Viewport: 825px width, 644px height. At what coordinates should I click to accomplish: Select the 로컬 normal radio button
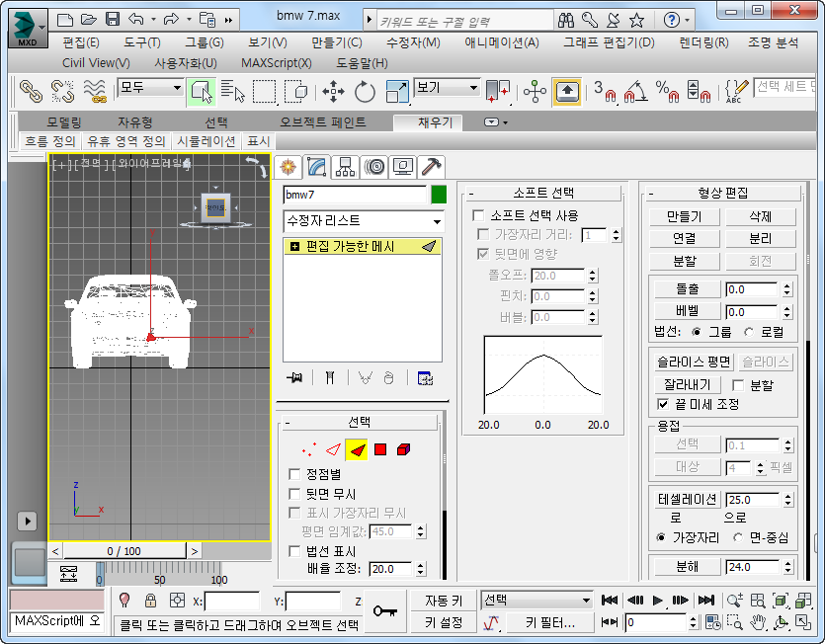click(748, 332)
